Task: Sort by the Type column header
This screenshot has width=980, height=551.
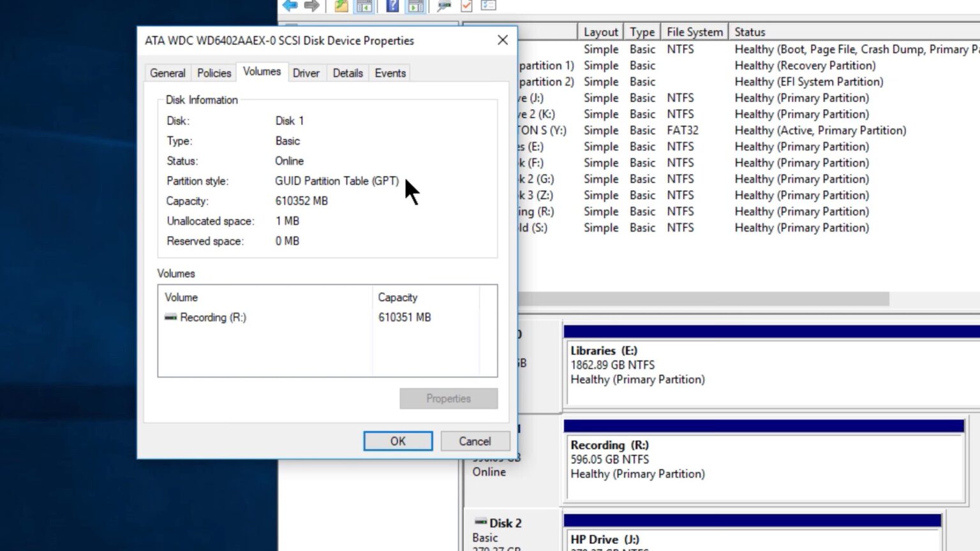Action: click(x=642, y=32)
